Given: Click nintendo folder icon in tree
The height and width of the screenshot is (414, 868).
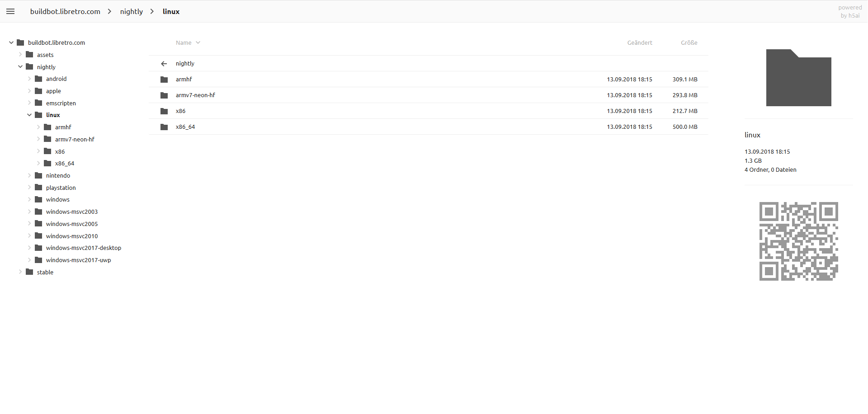Looking at the screenshot, I should 38,175.
